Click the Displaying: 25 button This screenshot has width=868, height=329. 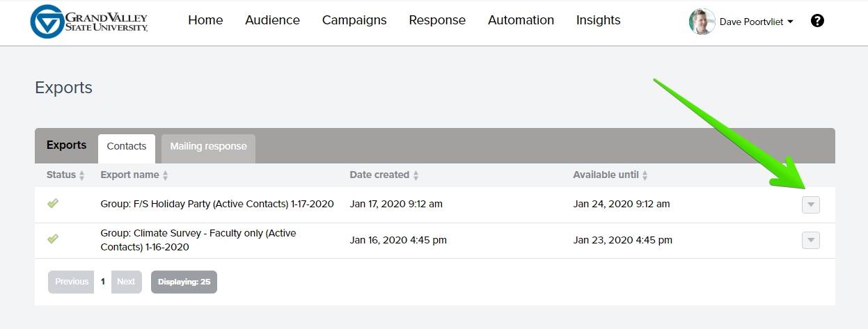pos(184,282)
